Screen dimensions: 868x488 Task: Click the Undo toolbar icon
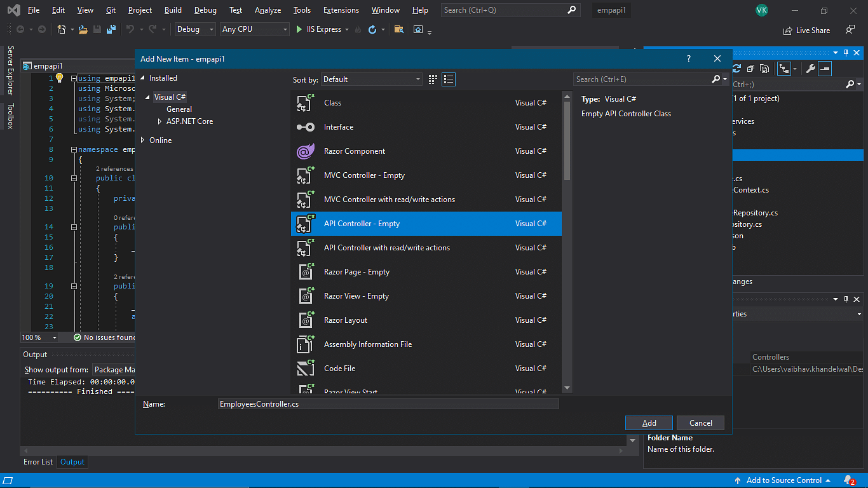click(130, 29)
